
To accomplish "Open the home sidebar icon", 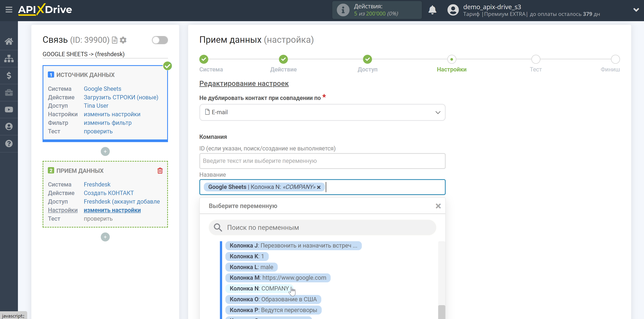I will coord(9,41).
